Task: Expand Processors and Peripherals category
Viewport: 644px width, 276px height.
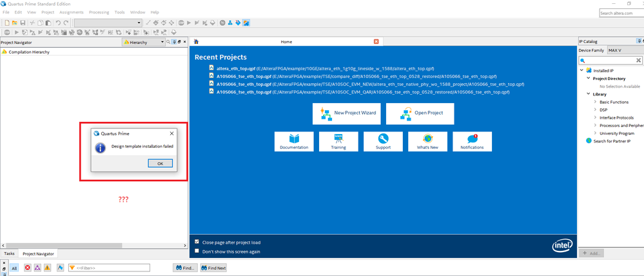Action: [596, 125]
